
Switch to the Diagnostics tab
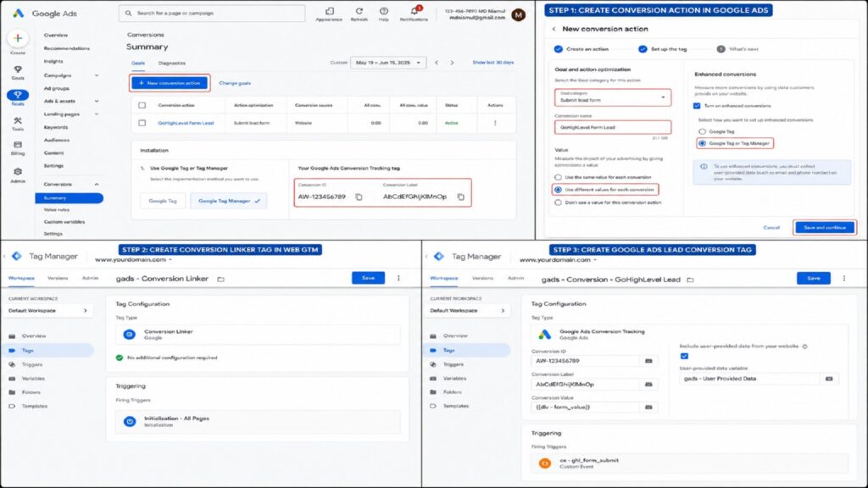(171, 63)
